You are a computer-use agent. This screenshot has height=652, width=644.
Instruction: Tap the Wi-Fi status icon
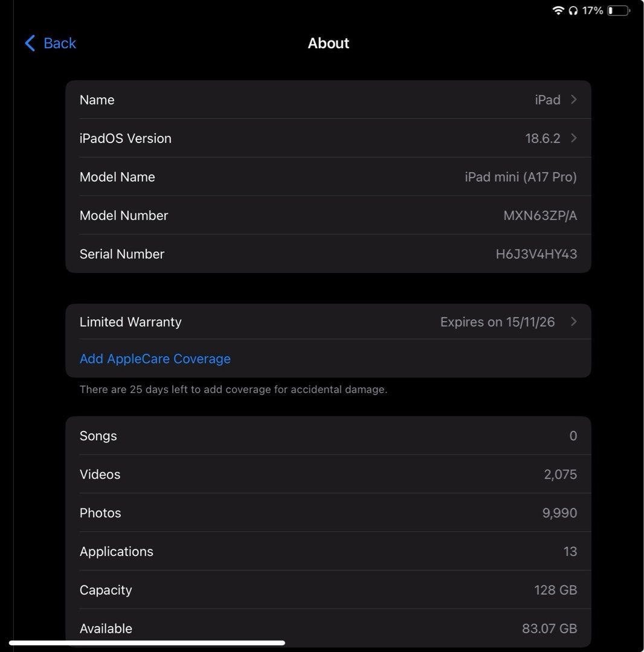pyautogui.click(x=558, y=10)
